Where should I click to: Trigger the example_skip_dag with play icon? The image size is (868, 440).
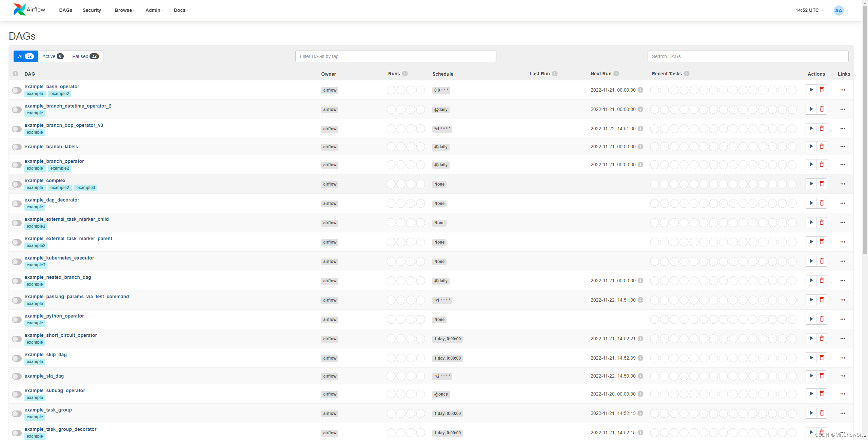click(x=811, y=358)
